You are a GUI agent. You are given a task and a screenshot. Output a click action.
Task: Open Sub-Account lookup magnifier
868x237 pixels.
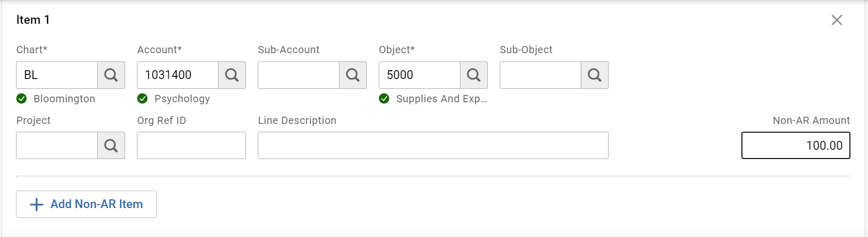353,75
